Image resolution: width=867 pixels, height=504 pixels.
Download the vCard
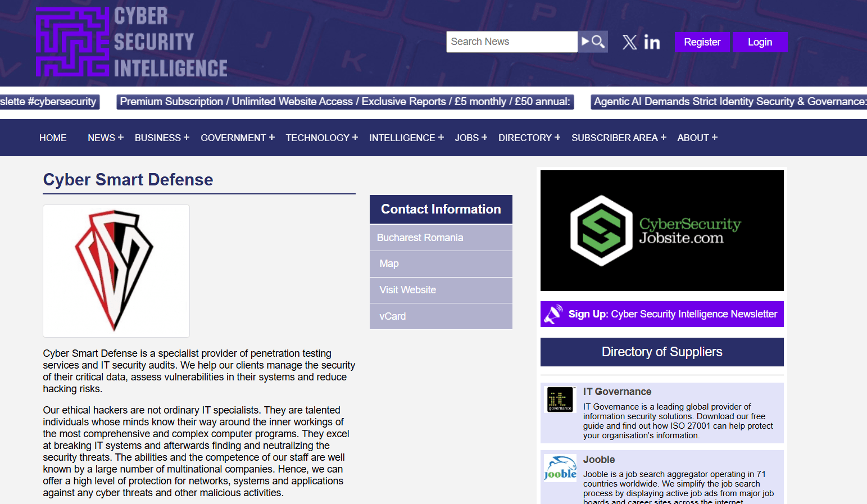click(x=441, y=316)
